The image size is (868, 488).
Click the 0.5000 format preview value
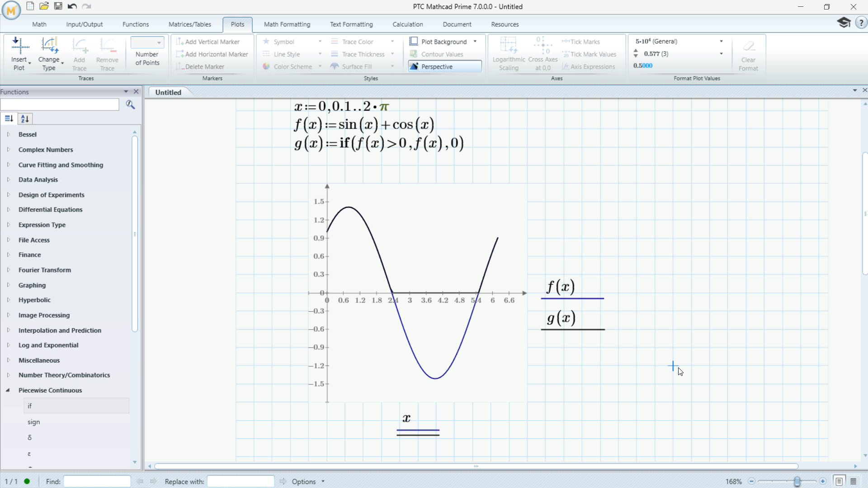pyautogui.click(x=643, y=66)
